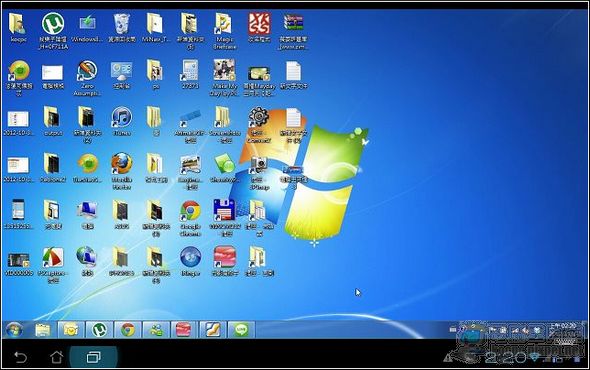This screenshot has width=590, height=370.
Task: Switch to uTorrent in the taskbar
Action: (99, 330)
